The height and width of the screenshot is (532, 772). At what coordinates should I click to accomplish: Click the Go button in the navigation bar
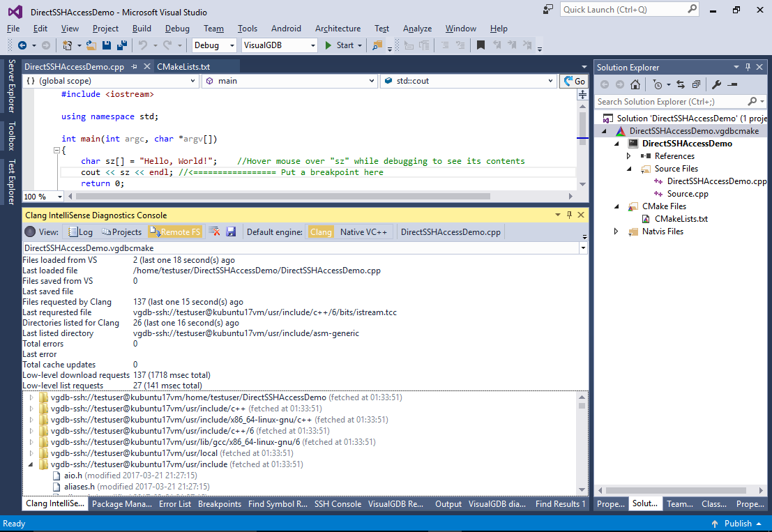click(574, 81)
